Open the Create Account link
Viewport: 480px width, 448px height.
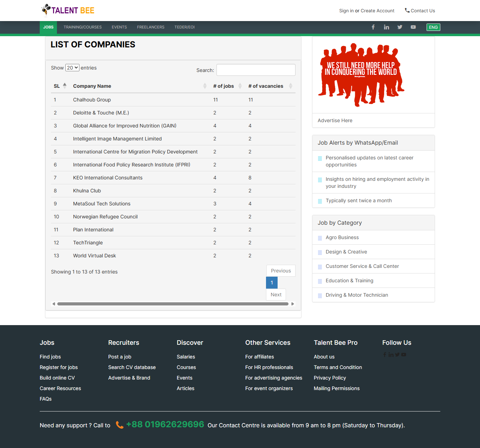[377, 11]
